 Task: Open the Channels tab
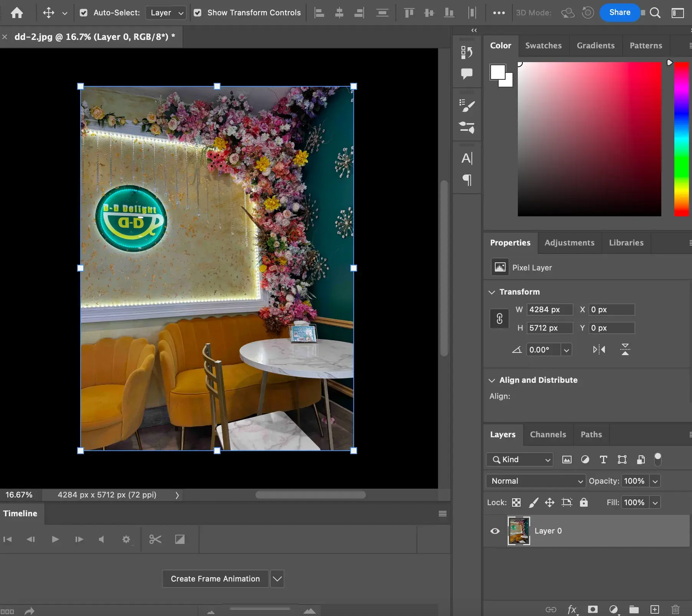pos(548,435)
